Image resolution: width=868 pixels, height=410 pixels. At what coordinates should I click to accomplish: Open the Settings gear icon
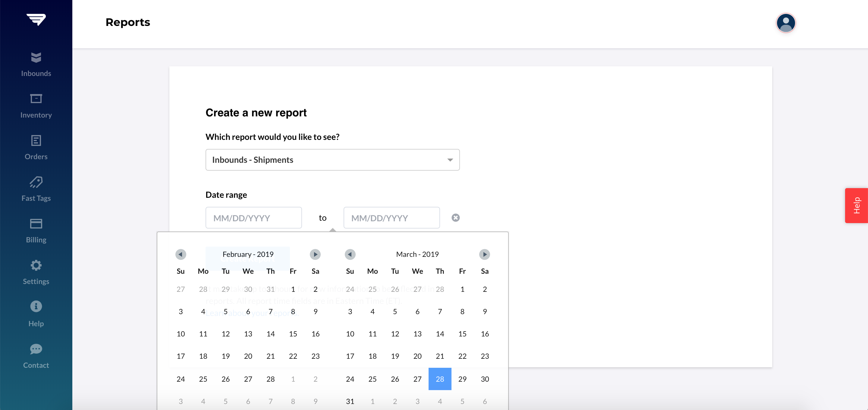click(36, 265)
